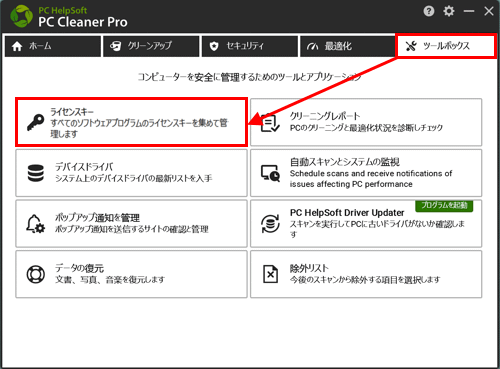
Task: Open settings via the gear icon
Action: [449, 11]
